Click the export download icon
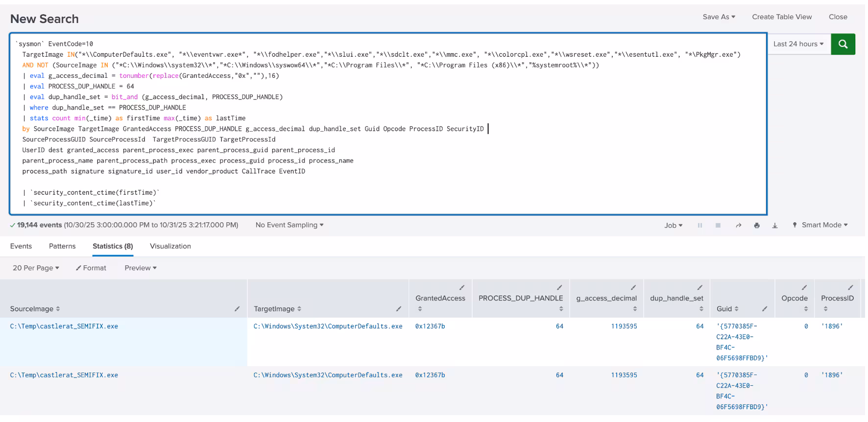 775,226
